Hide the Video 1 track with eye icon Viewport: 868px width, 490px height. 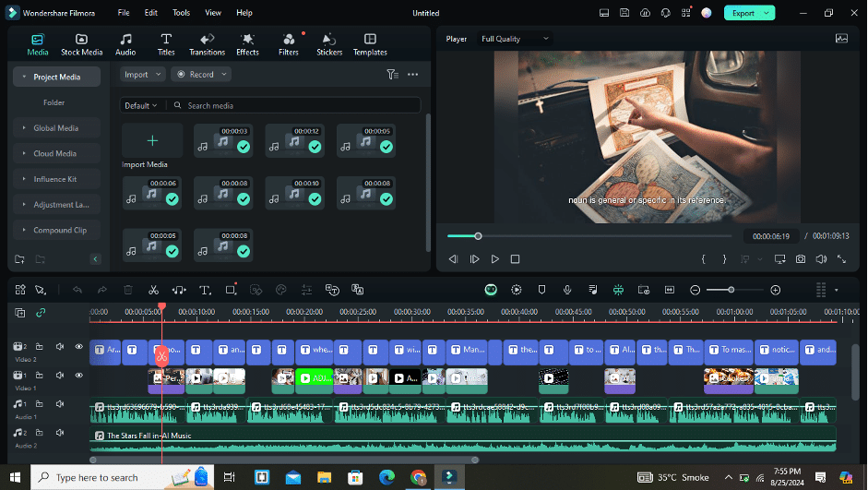(79, 376)
